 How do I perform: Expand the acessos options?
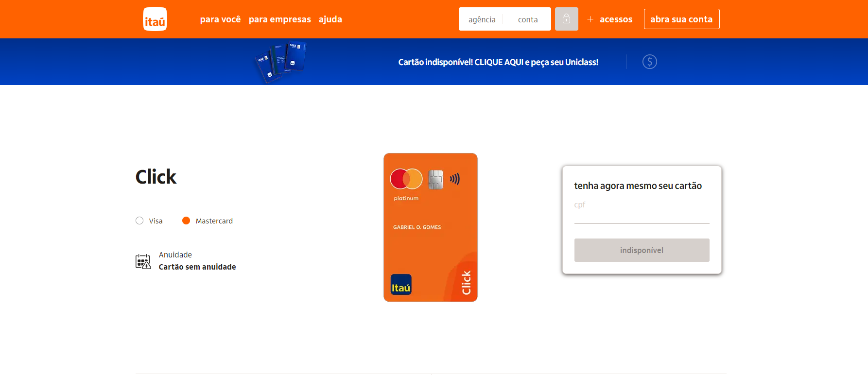tap(616, 19)
